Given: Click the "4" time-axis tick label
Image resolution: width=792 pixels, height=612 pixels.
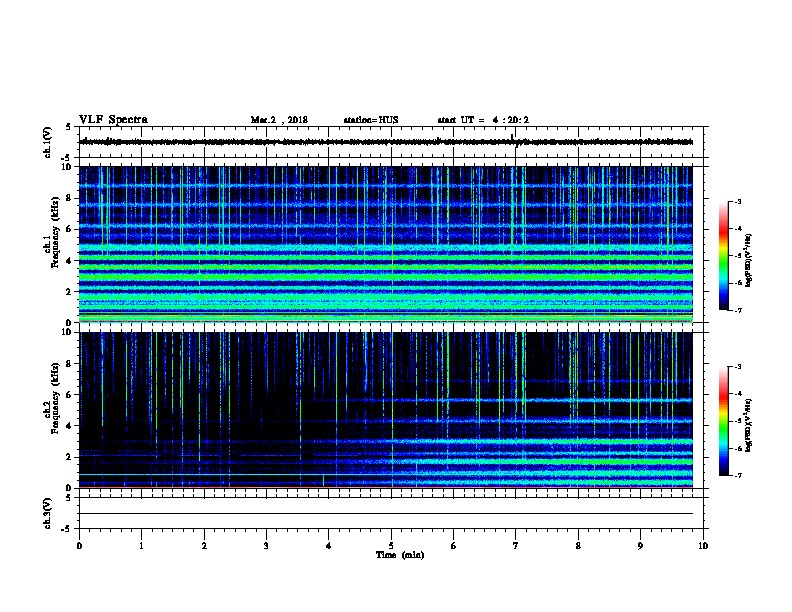Looking at the screenshot, I should [329, 546].
